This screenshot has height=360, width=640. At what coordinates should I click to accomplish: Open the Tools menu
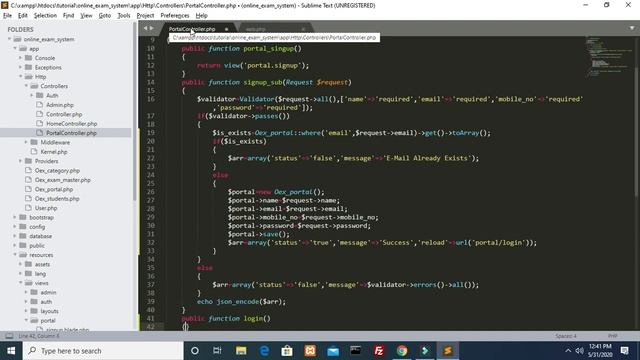point(124,16)
